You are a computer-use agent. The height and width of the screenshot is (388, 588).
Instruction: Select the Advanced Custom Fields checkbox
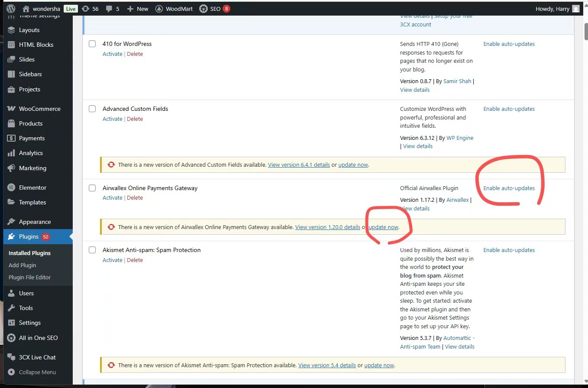click(92, 109)
